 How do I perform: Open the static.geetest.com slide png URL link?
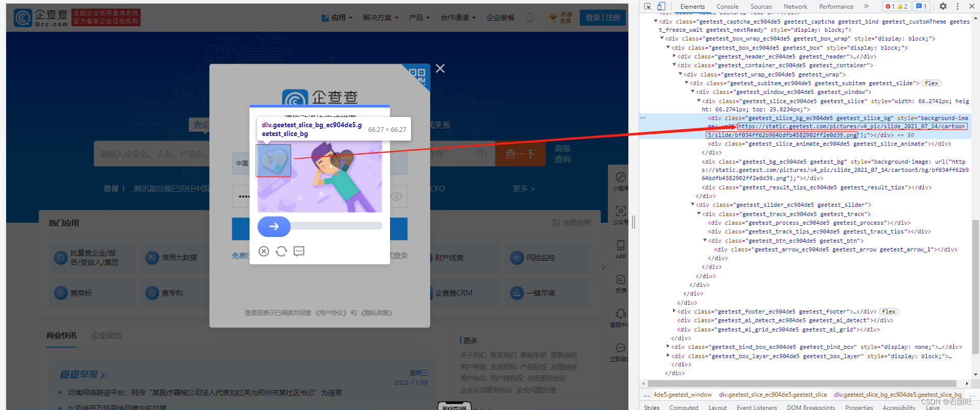[x=852, y=126]
